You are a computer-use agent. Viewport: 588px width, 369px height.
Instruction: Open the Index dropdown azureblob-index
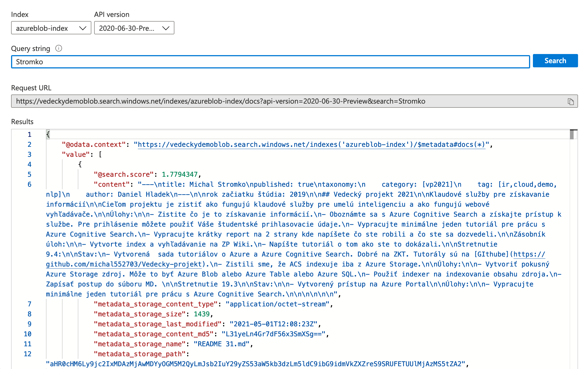(x=51, y=28)
